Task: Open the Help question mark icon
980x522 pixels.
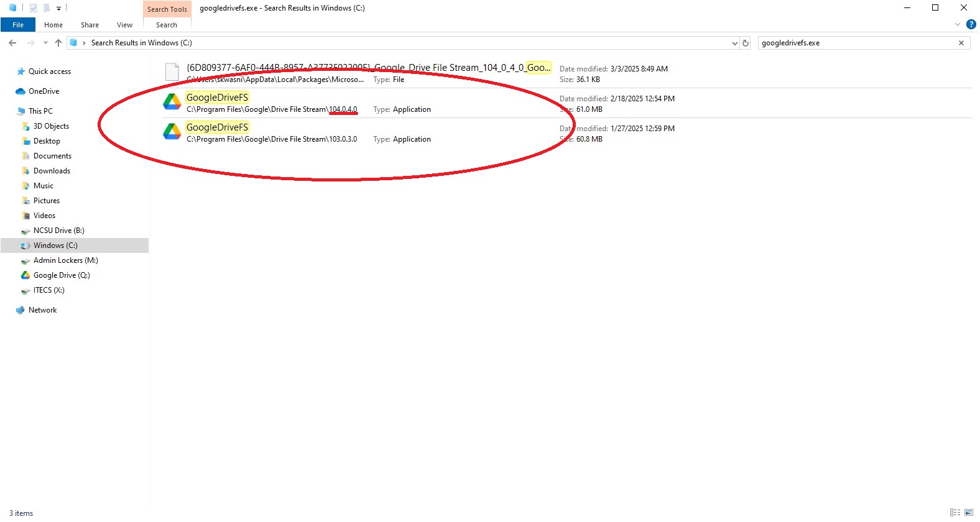Action: click(x=971, y=25)
